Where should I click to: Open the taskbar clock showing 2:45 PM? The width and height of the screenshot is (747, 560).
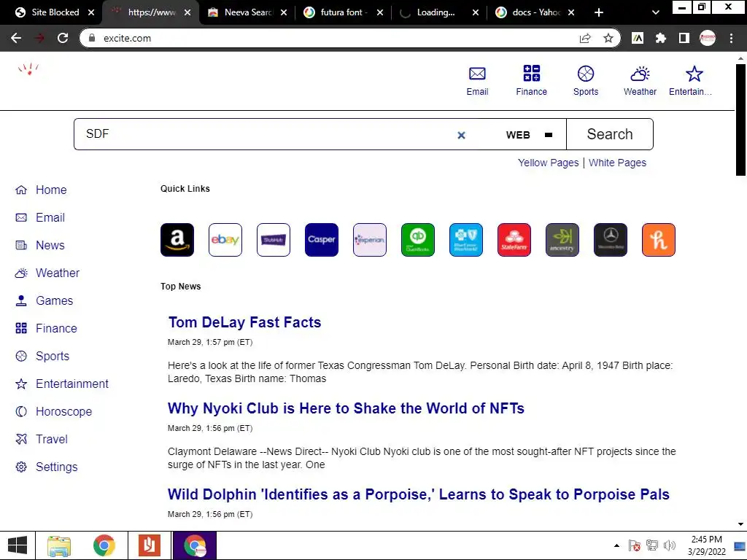coord(706,545)
